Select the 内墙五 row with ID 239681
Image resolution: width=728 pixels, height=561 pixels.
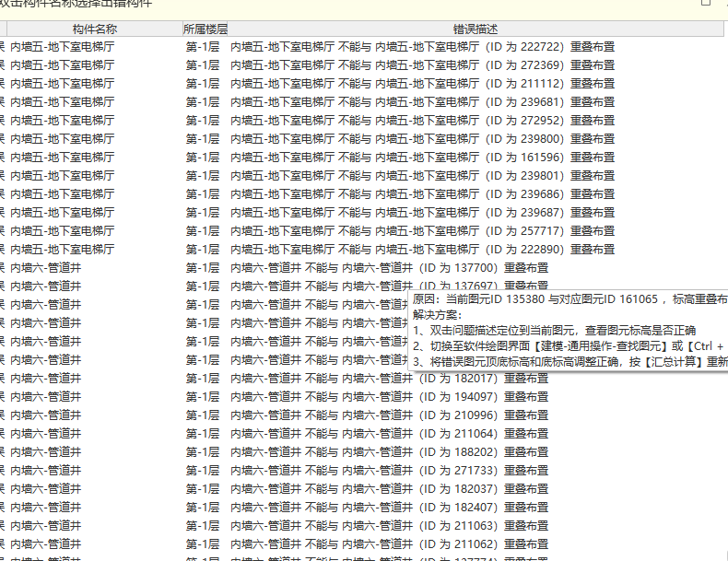pyautogui.click(x=362, y=102)
